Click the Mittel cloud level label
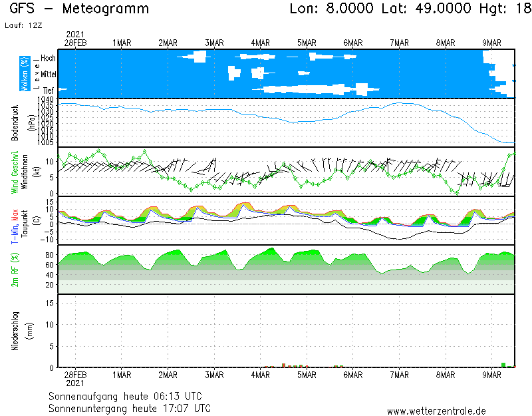532x416 pixels. coord(47,74)
